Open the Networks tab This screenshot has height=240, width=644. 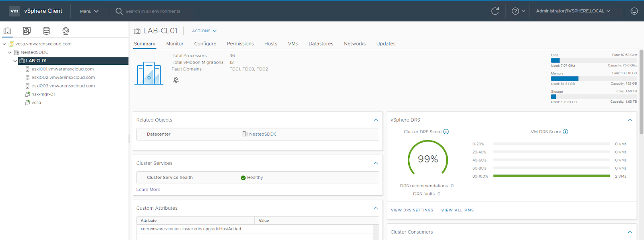click(355, 44)
